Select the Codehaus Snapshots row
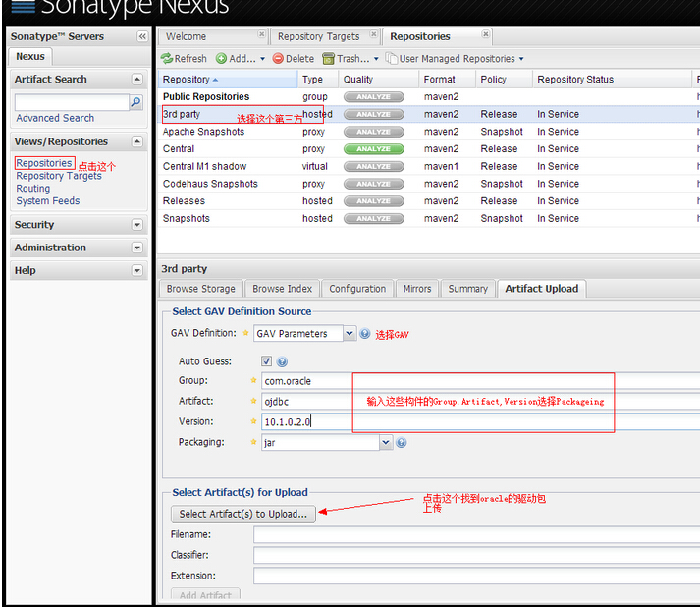Image resolution: width=700 pixels, height=607 pixels. point(429,184)
